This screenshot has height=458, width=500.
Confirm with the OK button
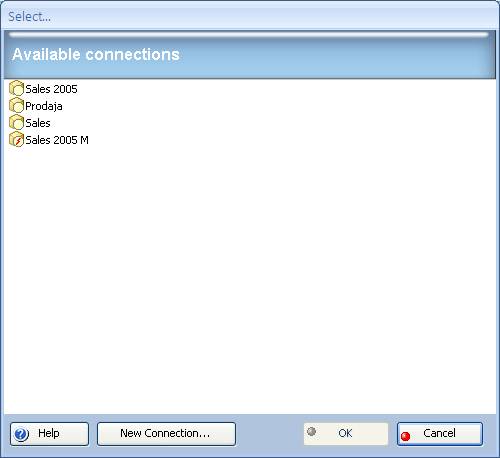pyautogui.click(x=346, y=434)
